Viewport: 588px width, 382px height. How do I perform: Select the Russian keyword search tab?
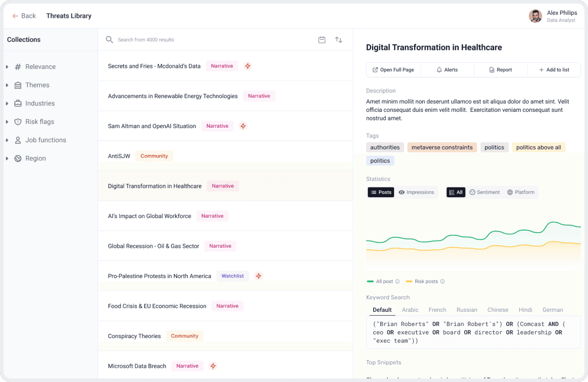pos(467,310)
